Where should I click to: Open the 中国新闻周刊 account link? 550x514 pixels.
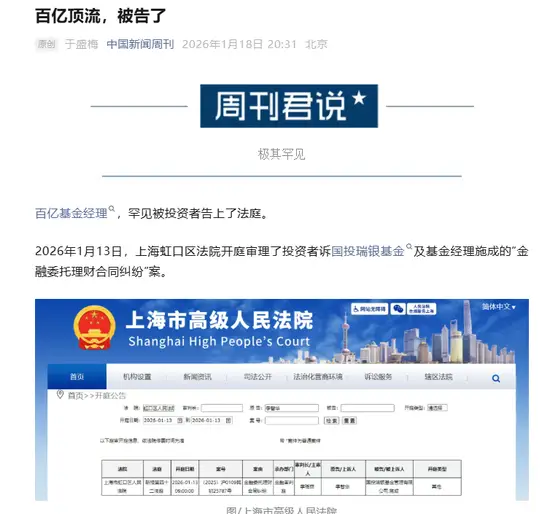pyautogui.click(x=140, y=44)
